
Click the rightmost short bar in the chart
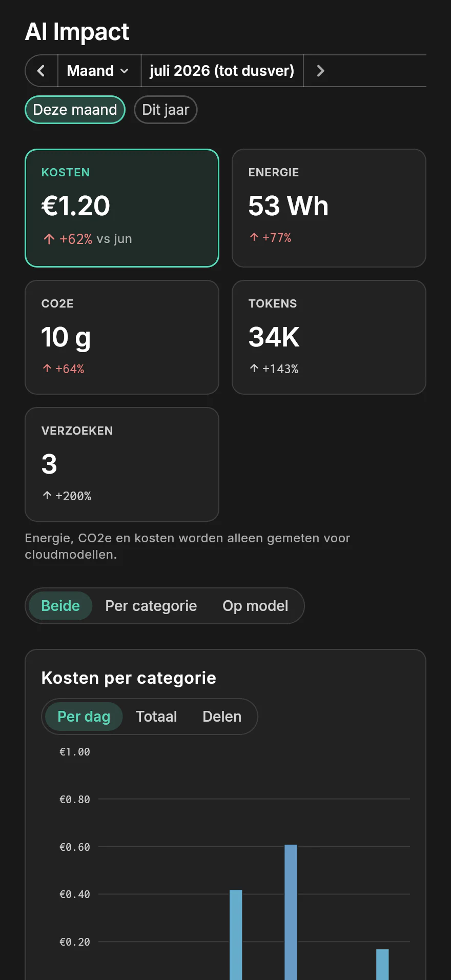coord(382,965)
